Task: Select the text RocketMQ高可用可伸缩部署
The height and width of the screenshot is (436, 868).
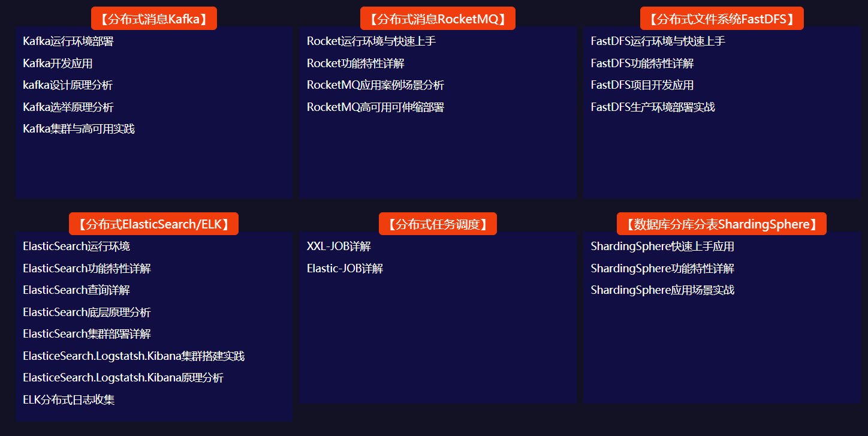Action: [x=375, y=107]
